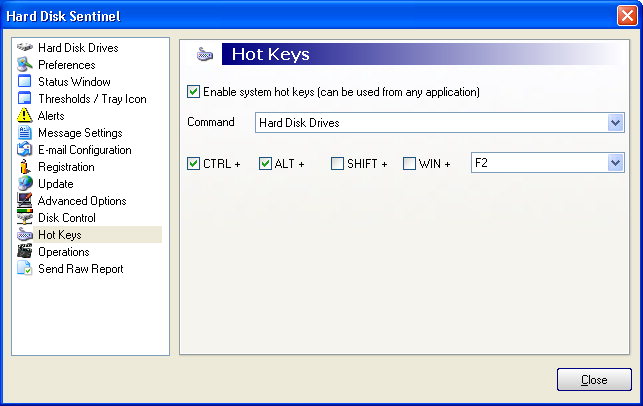Click the Hot Keys header banner
The width and height of the screenshot is (643, 406).
click(x=425, y=54)
